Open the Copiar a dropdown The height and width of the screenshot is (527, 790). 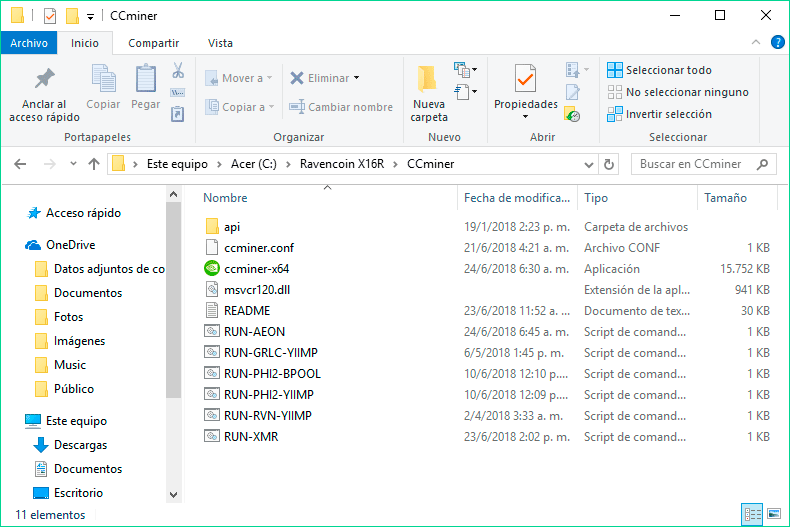click(272, 107)
